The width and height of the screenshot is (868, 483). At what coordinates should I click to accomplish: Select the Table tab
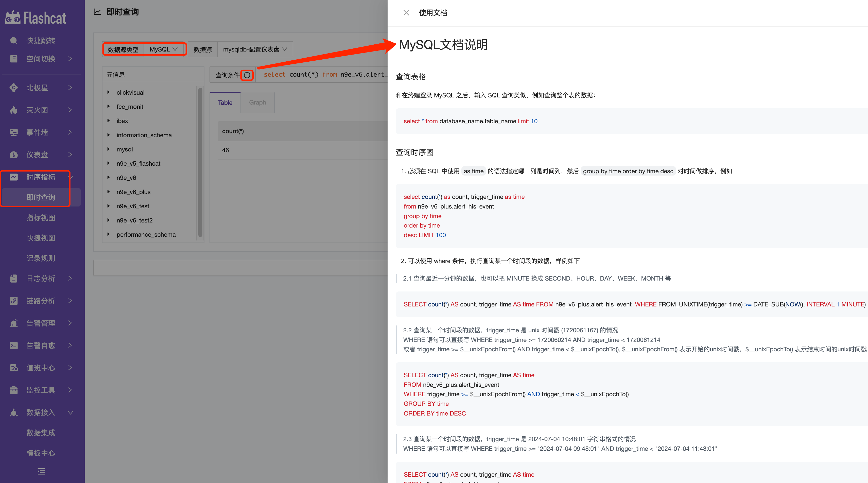pos(225,102)
